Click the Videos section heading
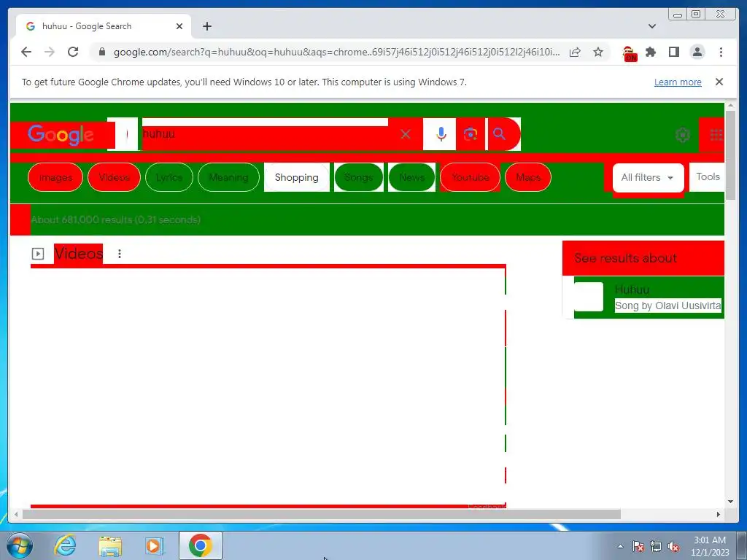 click(x=79, y=253)
